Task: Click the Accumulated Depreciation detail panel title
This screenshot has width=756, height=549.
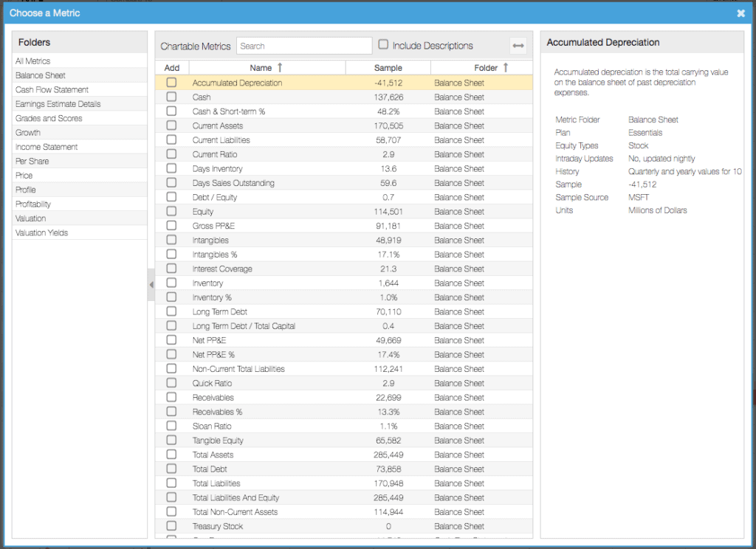Action: [x=602, y=42]
